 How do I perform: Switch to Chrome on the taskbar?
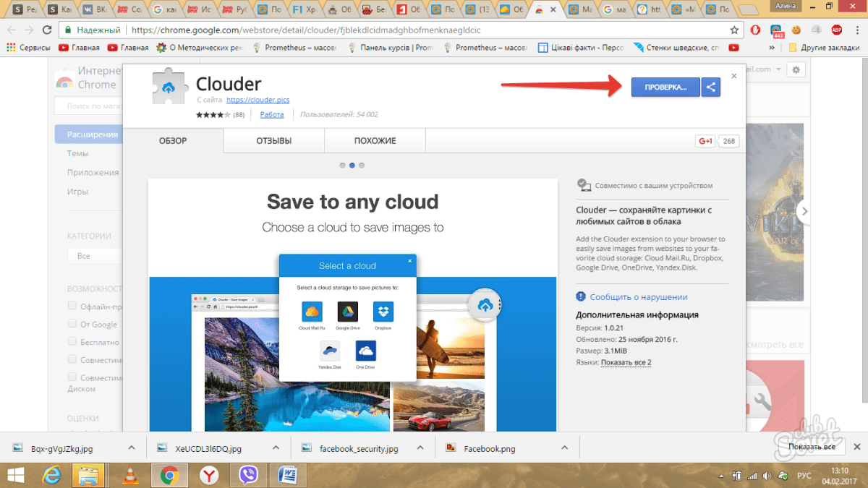pos(170,474)
